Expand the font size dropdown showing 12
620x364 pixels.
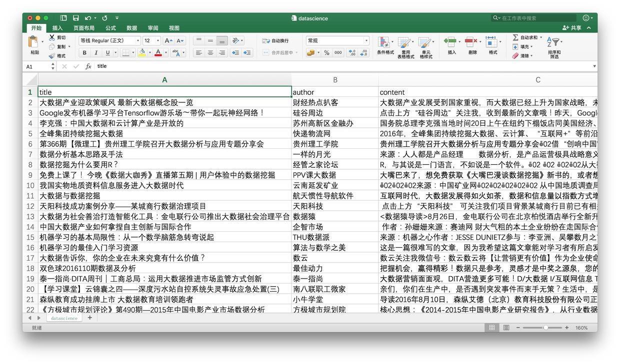click(158, 40)
